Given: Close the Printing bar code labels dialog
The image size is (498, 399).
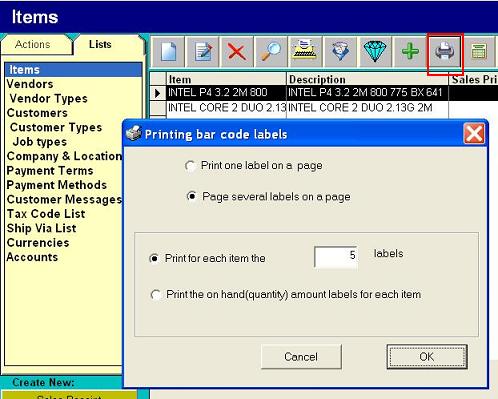Looking at the screenshot, I should tap(474, 134).
